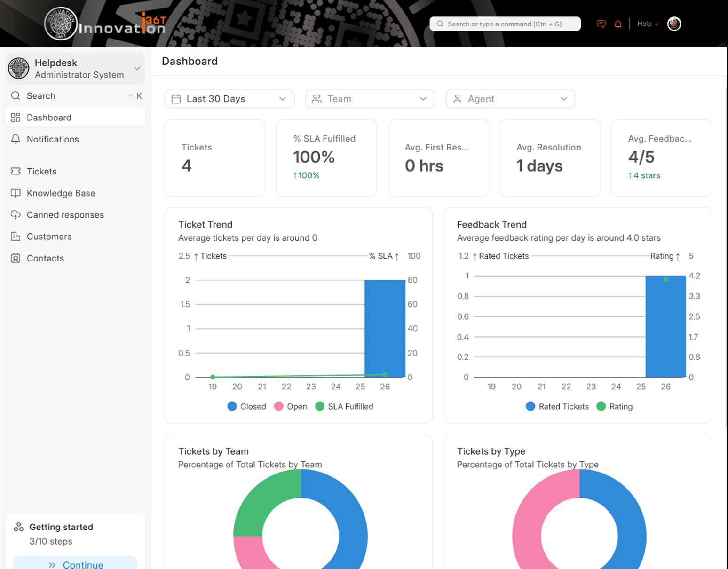Click Continue in Getting started panel
Image resolution: width=728 pixels, height=569 pixels.
pos(75,564)
